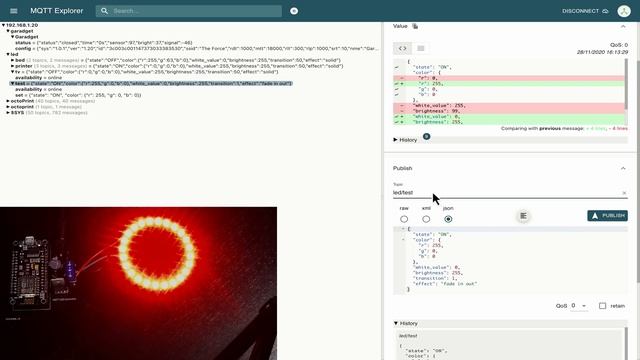
Task: Click the "previous" message comparison link
Action: [x=550, y=128]
